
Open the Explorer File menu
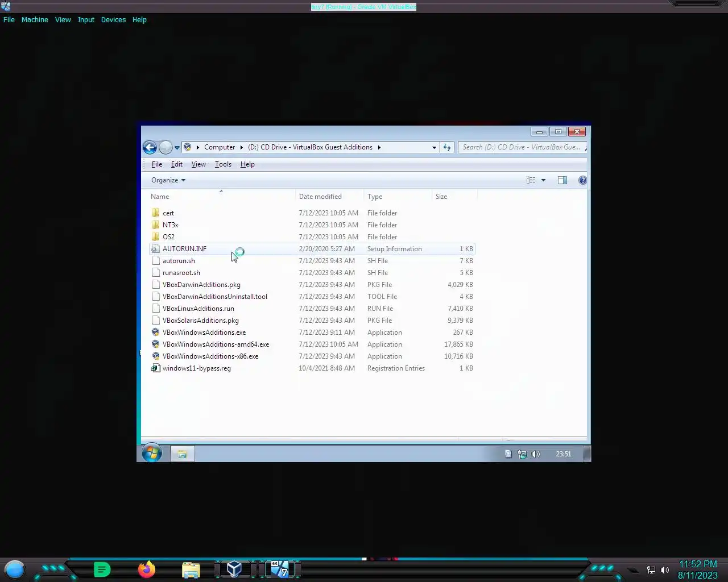click(x=157, y=164)
